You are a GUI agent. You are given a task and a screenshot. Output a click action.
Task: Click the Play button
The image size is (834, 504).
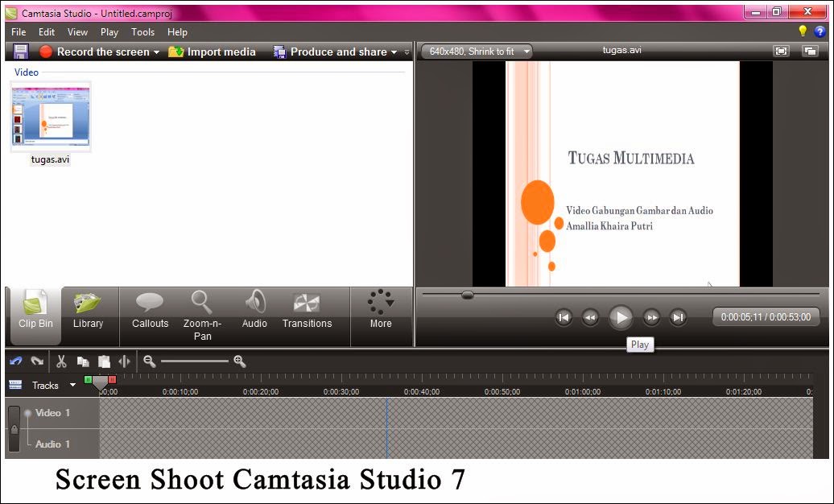click(621, 318)
